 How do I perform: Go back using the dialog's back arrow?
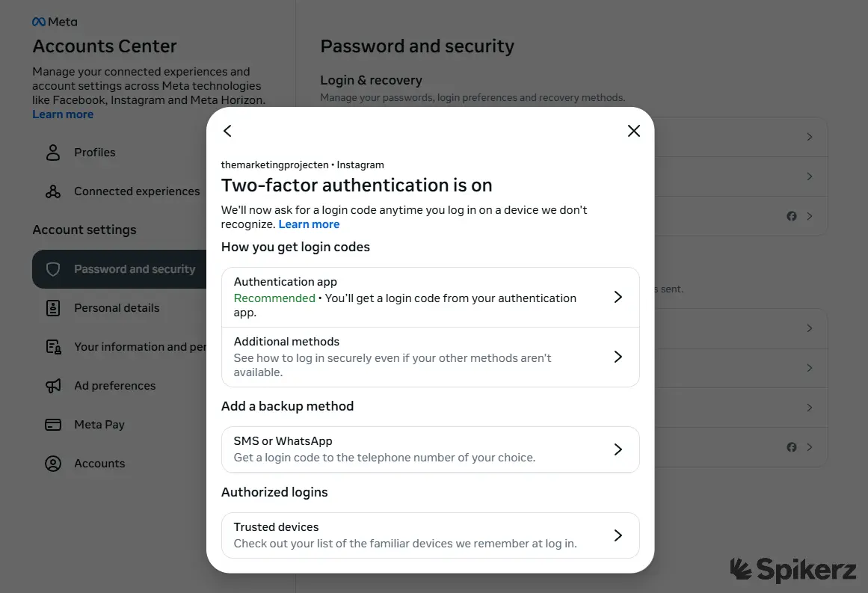[227, 130]
